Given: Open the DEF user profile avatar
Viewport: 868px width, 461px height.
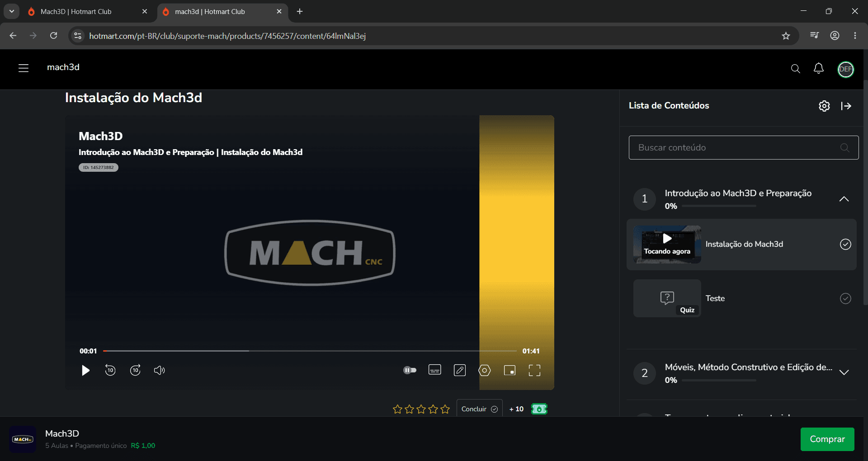Looking at the screenshot, I should tap(845, 69).
